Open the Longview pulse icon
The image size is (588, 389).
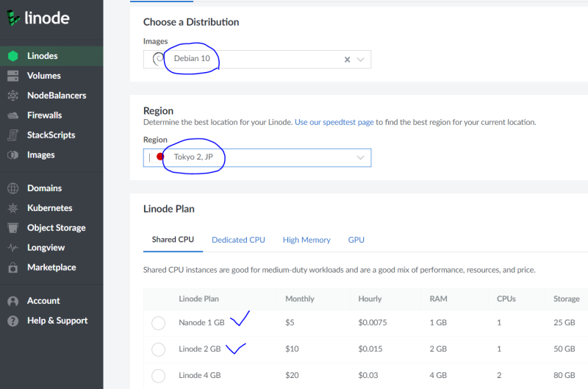(x=12, y=248)
